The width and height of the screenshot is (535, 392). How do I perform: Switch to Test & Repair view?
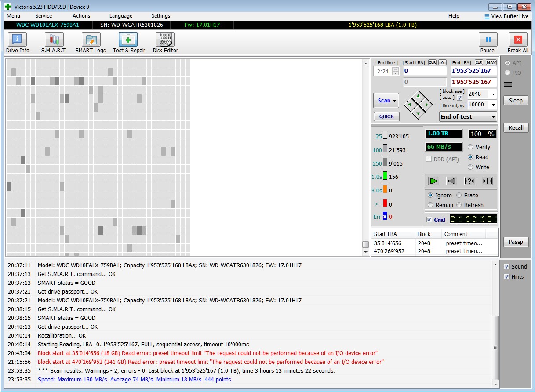pyautogui.click(x=128, y=43)
